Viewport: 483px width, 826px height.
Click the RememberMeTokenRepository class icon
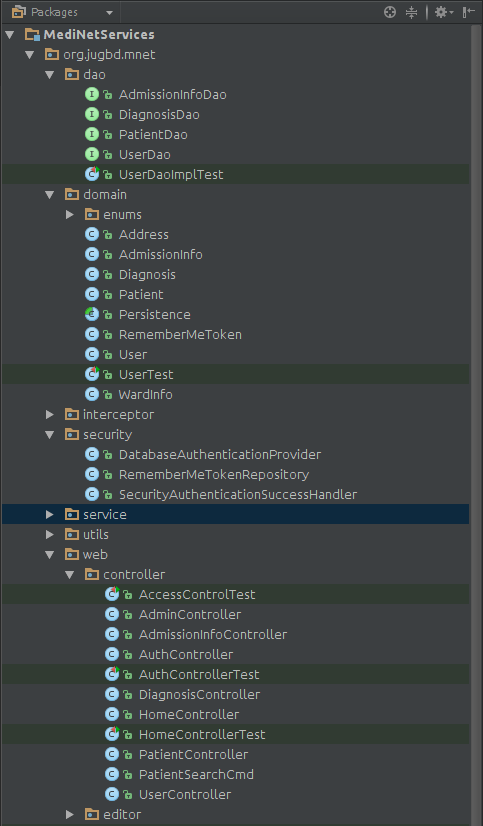click(x=92, y=475)
